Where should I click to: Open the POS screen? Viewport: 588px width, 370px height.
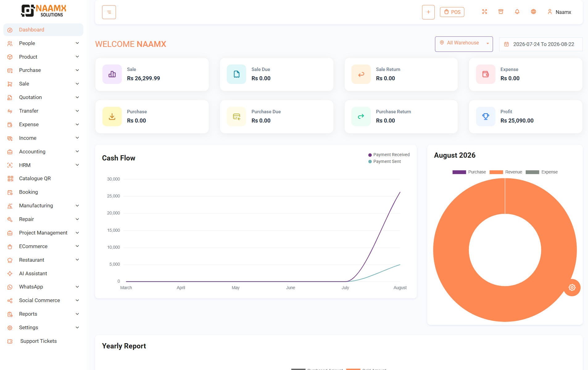(452, 12)
